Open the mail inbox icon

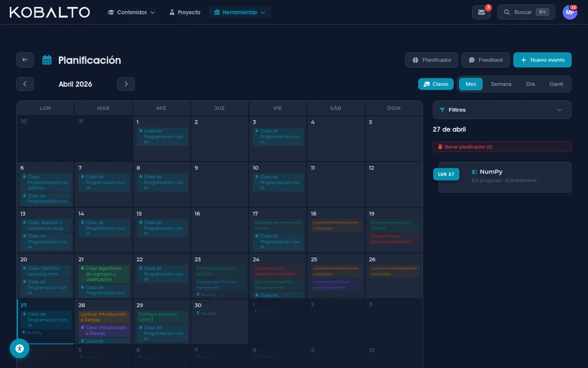click(x=481, y=12)
